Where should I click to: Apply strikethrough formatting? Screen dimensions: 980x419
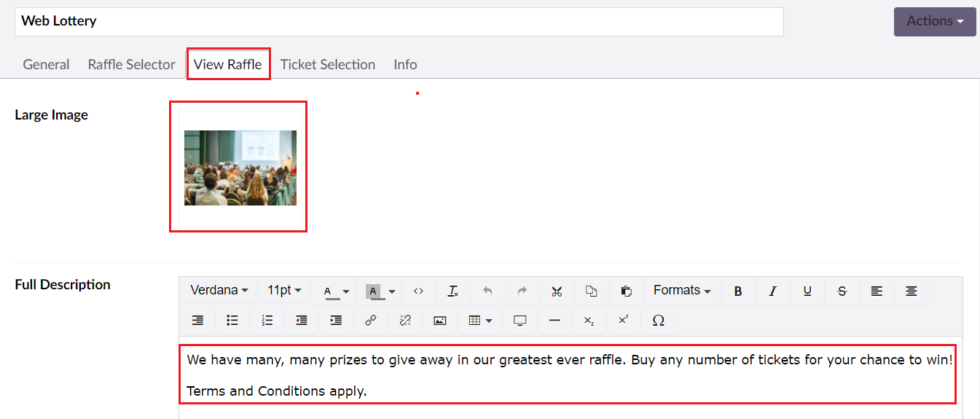pos(842,291)
